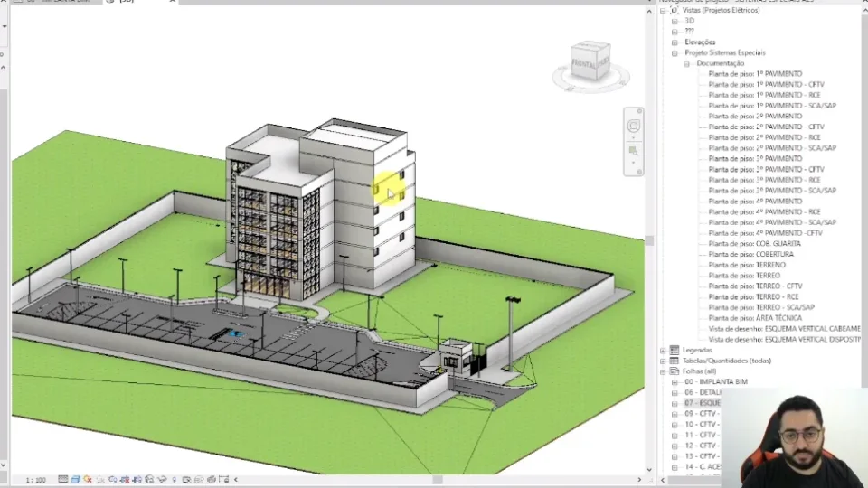Open the 1:100 view scale selector
The width and height of the screenshot is (868, 488).
click(36, 480)
